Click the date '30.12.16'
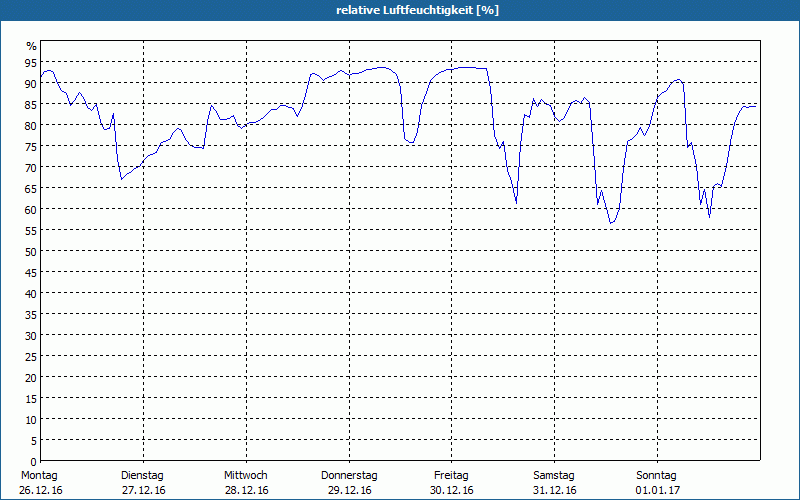Image resolution: width=800 pixels, height=500 pixels. (x=452, y=491)
